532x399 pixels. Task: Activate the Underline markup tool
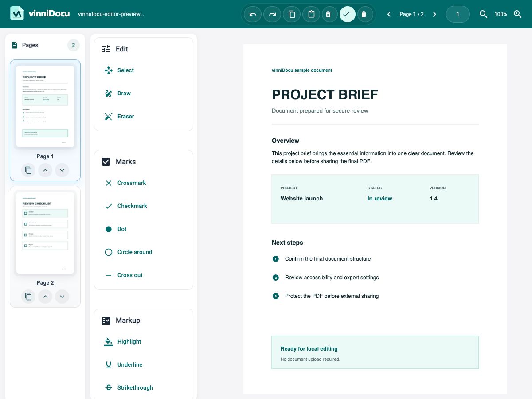tap(144, 365)
